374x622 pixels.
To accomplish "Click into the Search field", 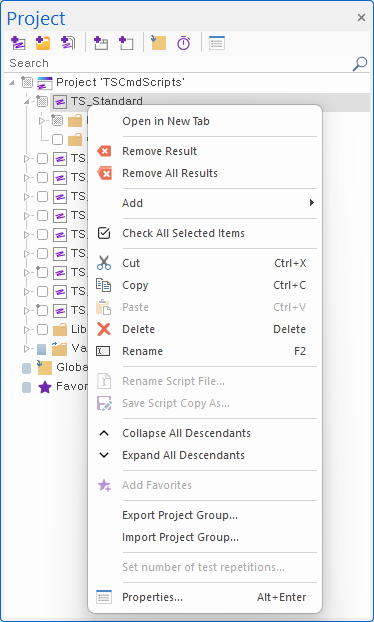I will coord(178,63).
